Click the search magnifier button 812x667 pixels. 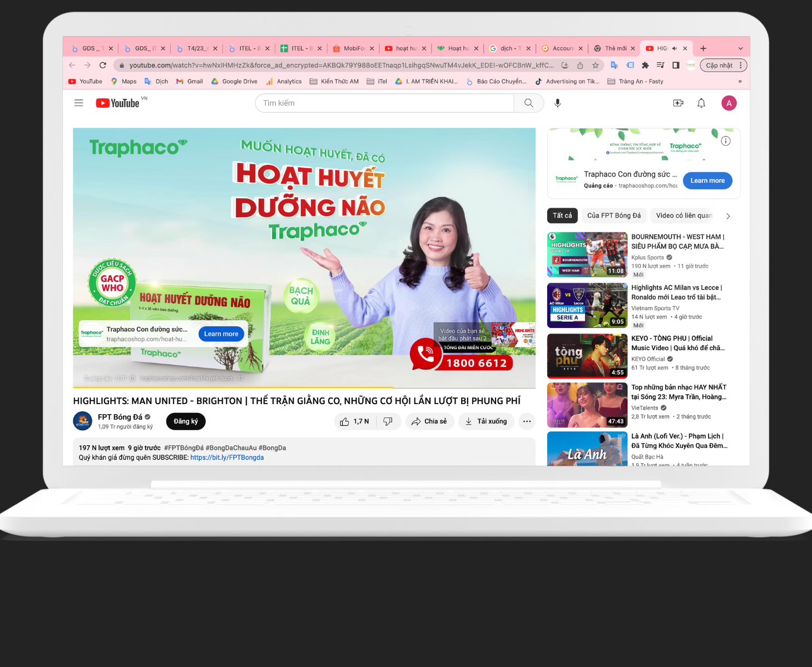pyautogui.click(x=528, y=103)
